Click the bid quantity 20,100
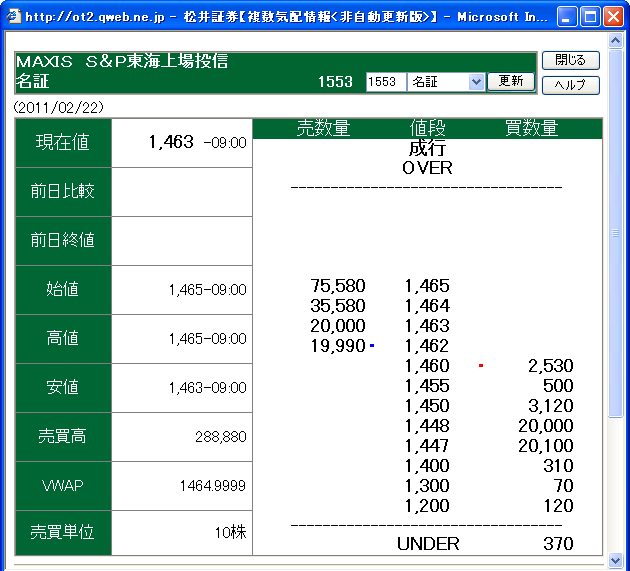630x571 pixels. click(546, 446)
